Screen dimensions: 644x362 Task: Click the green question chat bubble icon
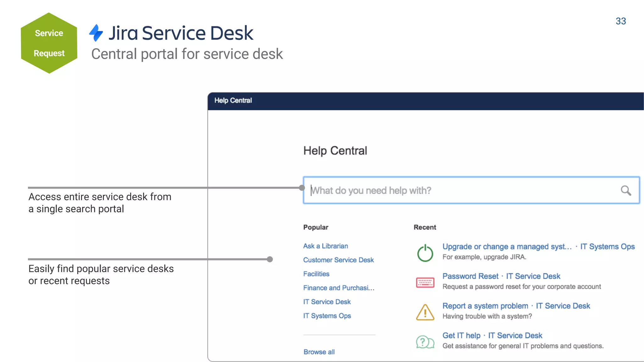pos(425,342)
